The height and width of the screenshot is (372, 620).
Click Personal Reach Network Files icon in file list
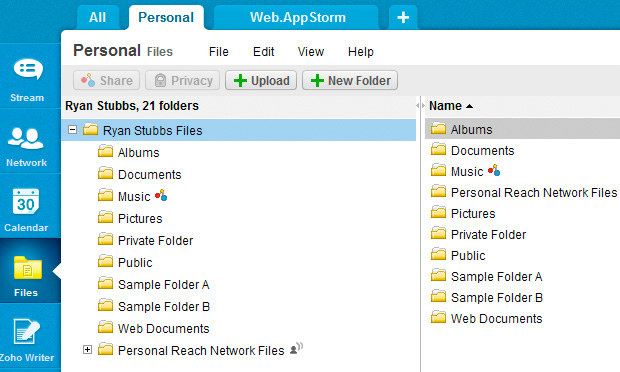tap(438, 192)
